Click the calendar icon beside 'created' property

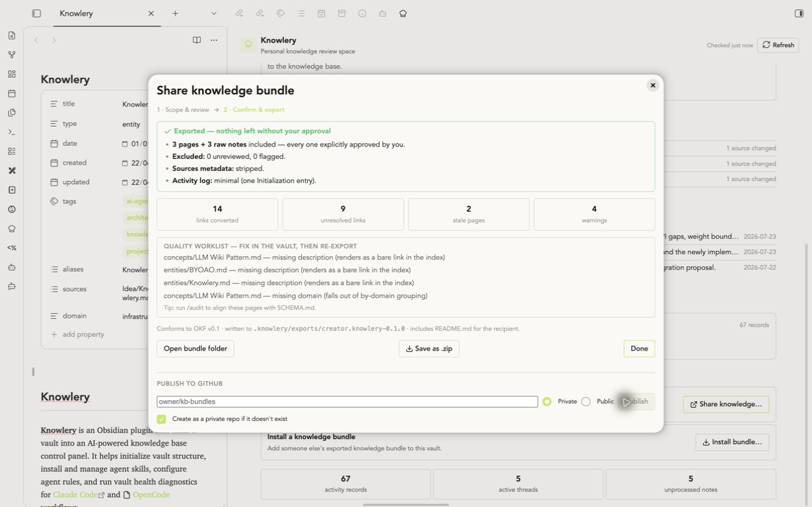click(54, 162)
